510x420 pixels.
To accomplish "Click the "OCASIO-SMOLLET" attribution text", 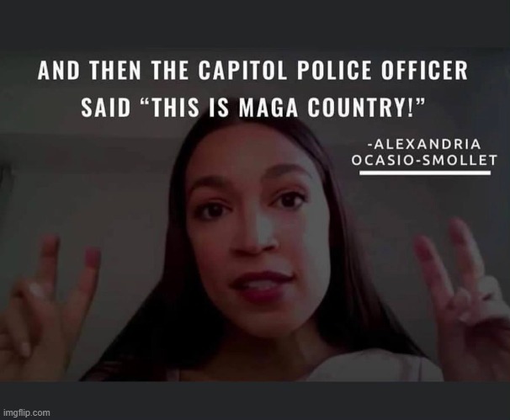I will click(x=424, y=160).
